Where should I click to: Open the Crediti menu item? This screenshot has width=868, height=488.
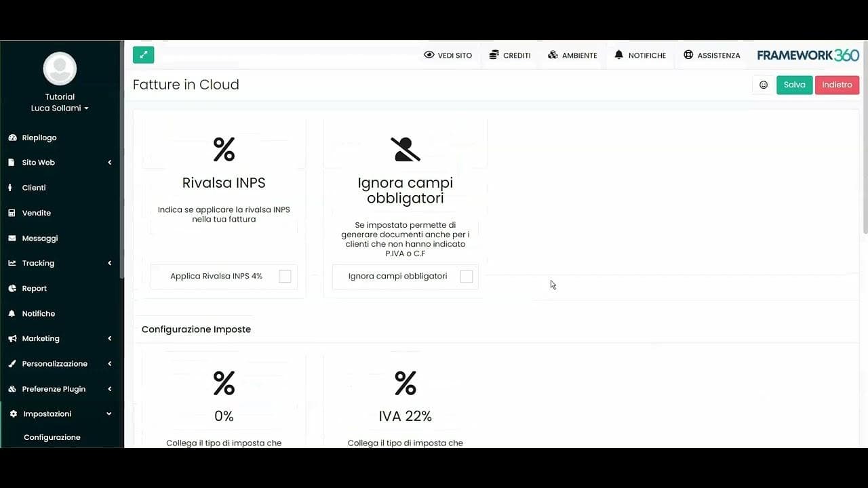click(510, 55)
